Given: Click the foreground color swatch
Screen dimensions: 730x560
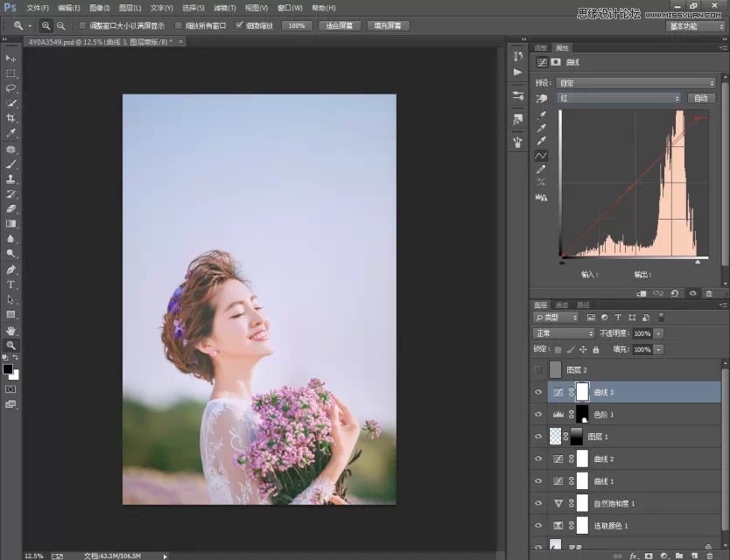Looking at the screenshot, I should point(8,368).
